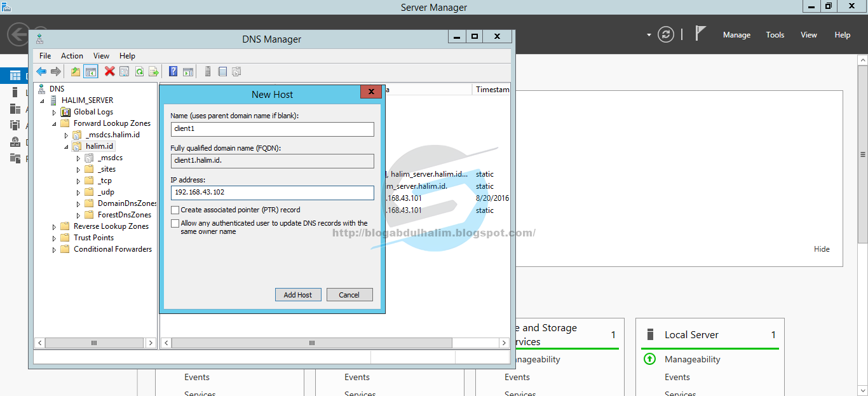Collapse Forward Lookup Zones arrow

pyautogui.click(x=54, y=124)
